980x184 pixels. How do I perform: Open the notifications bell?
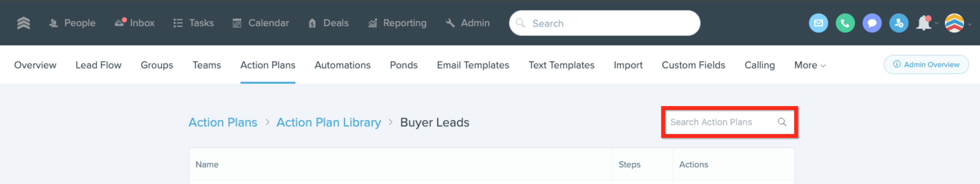[924, 23]
